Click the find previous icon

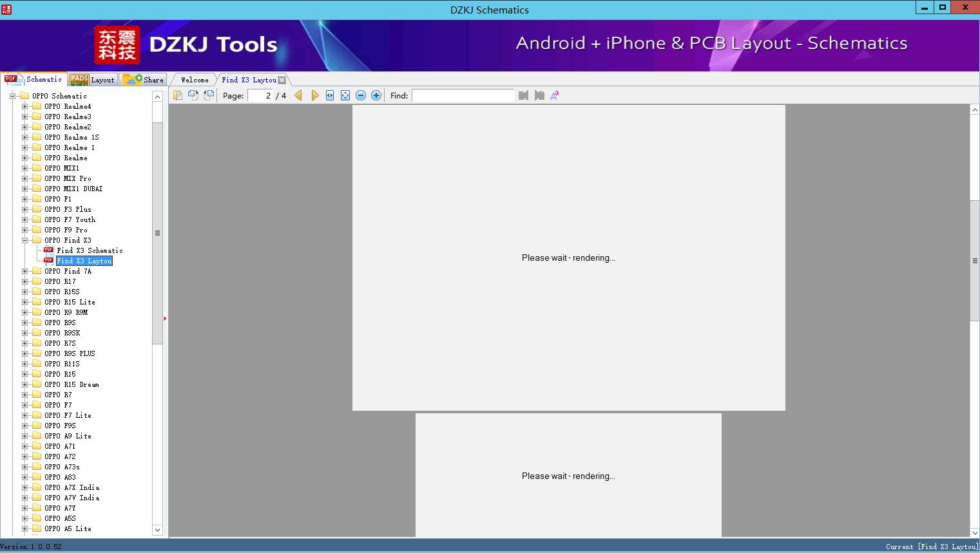click(523, 95)
